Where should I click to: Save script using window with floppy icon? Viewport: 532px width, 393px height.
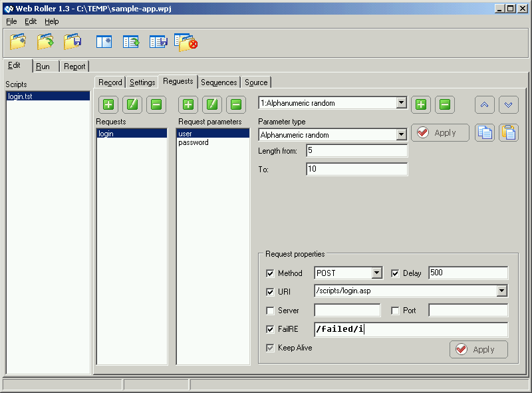(158, 42)
